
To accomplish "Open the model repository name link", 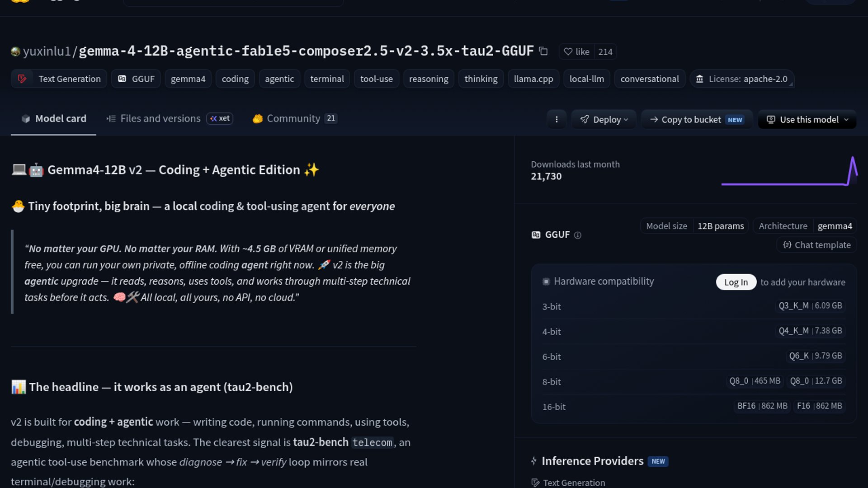I will [306, 51].
